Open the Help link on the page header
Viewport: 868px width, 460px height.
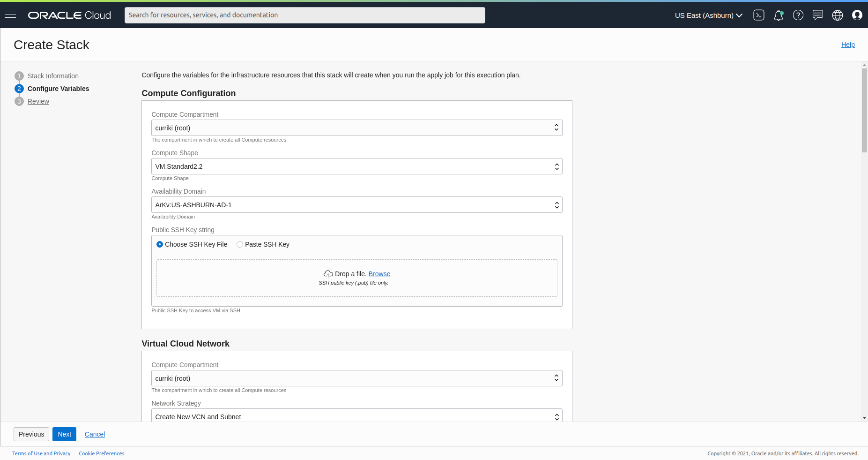[848, 45]
